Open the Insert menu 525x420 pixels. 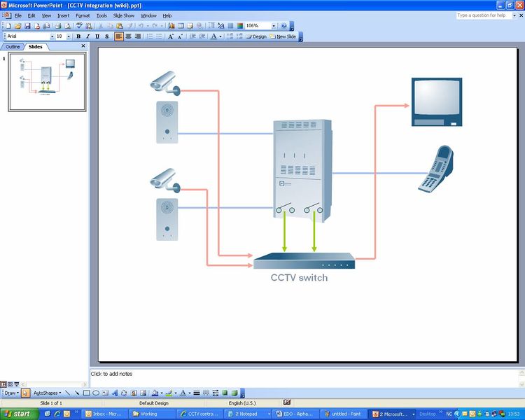(63, 15)
